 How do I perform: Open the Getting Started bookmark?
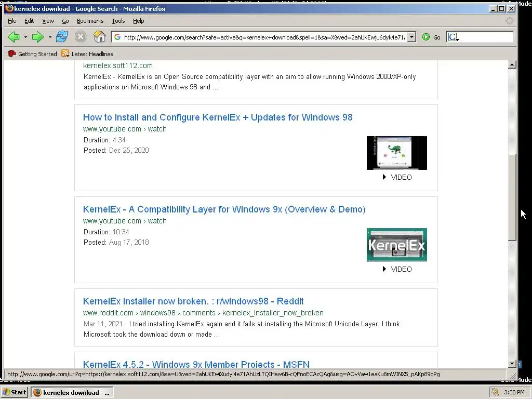32,54
